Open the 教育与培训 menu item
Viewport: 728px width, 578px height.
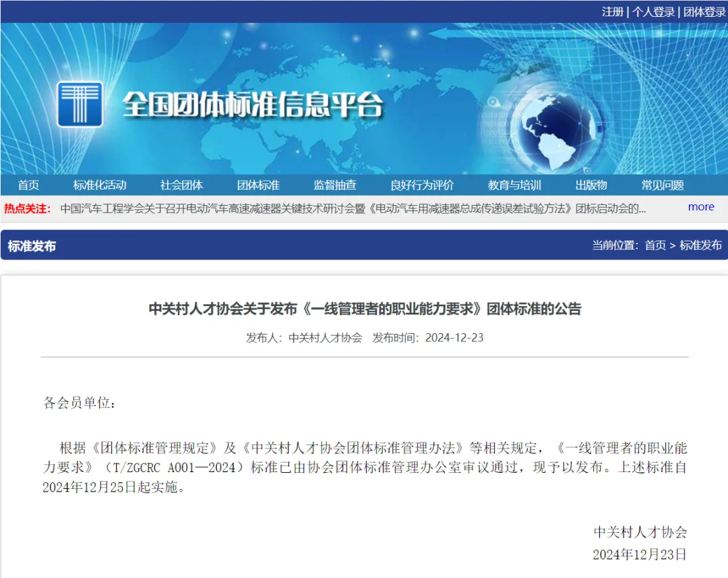pos(514,185)
